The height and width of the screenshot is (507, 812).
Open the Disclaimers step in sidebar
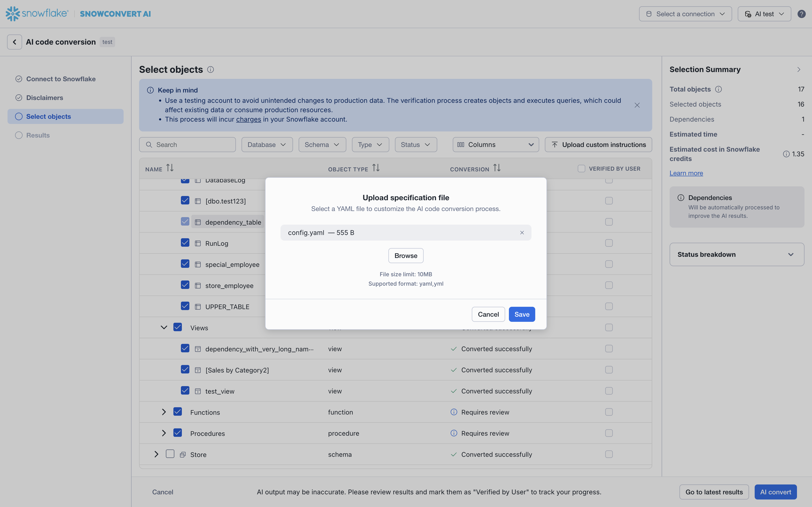45,98
